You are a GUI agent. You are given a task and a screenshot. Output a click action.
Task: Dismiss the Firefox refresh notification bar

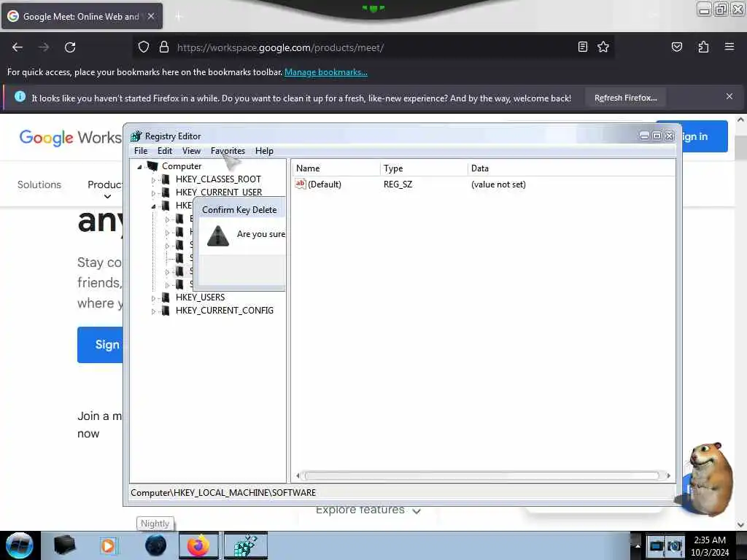[x=729, y=97]
